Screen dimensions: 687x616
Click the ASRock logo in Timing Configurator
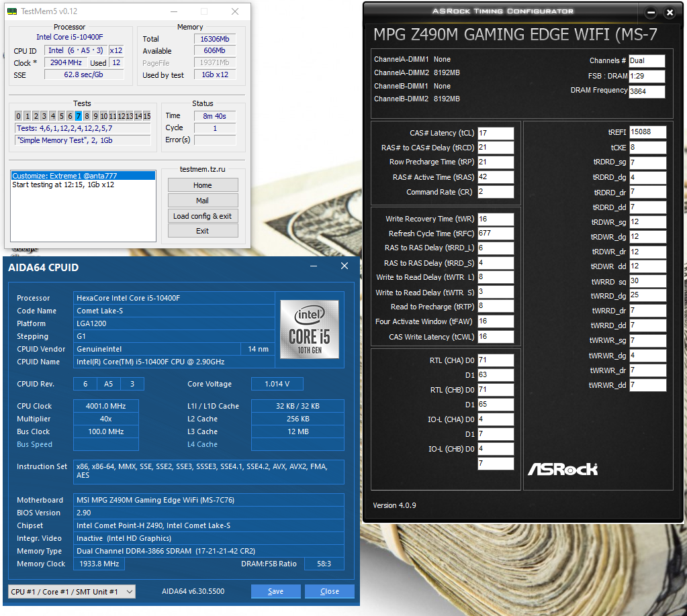tap(563, 469)
